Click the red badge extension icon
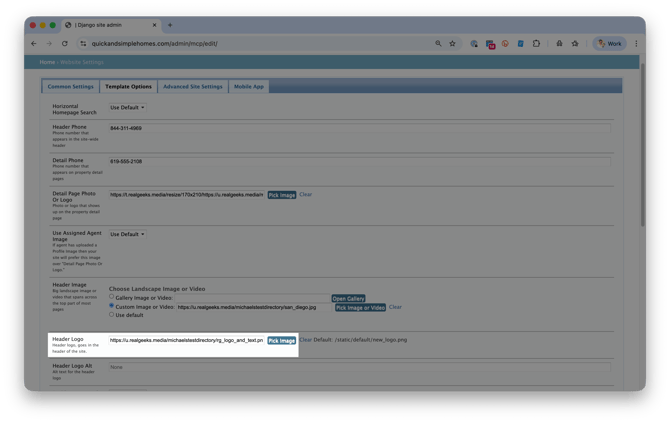The height and width of the screenshot is (423, 670). (490, 44)
